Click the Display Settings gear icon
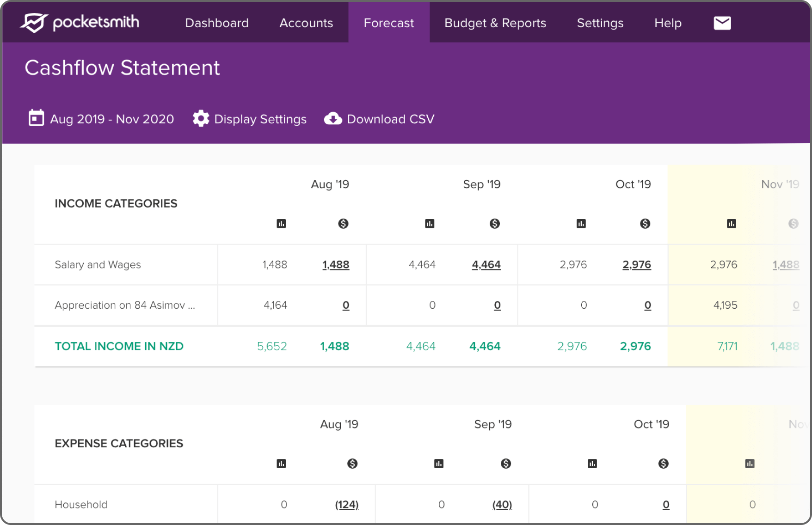This screenshot has width=812, height=525. tap(201, 119)
